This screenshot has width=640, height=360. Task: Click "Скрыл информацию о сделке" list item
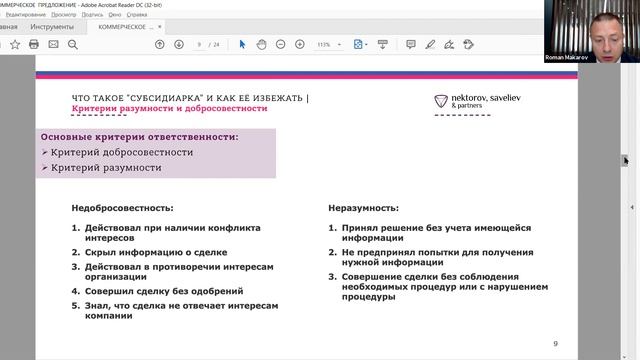pos(156,252)
